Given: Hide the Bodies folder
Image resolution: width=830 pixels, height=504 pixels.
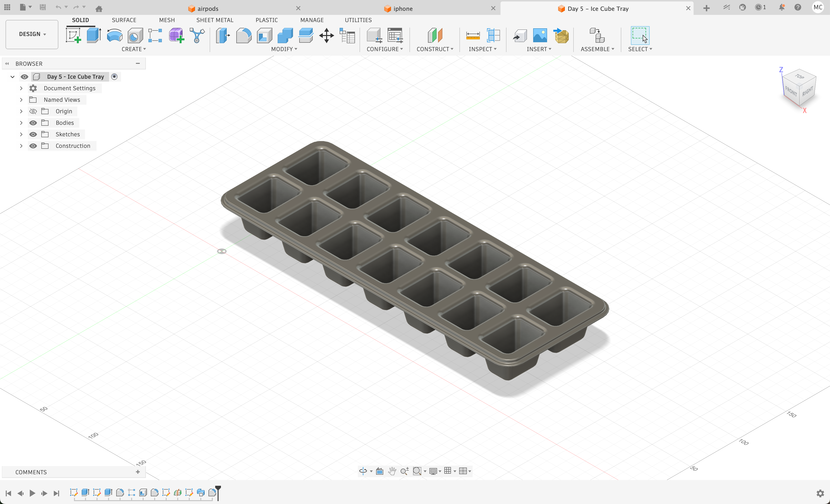Looking at the screenshot, I should [x=33, y=123].
